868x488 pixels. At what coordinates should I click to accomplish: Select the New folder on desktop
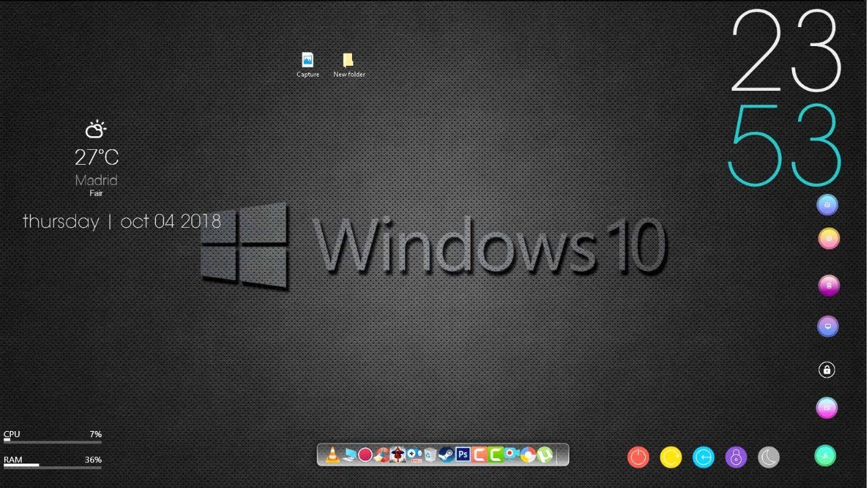click(x=349, y=65)
